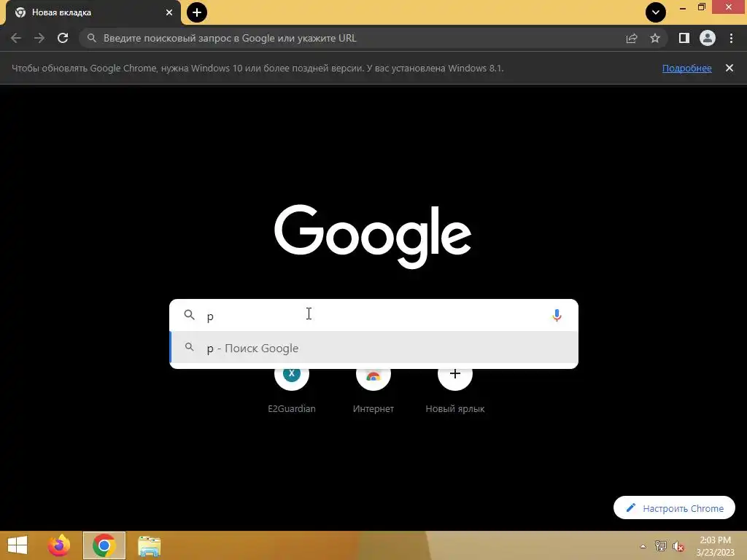The height and width of the screenshot is (560, 747).
Task: Click the Chrome taskbar icon
Action: click(x=104, y=545)
